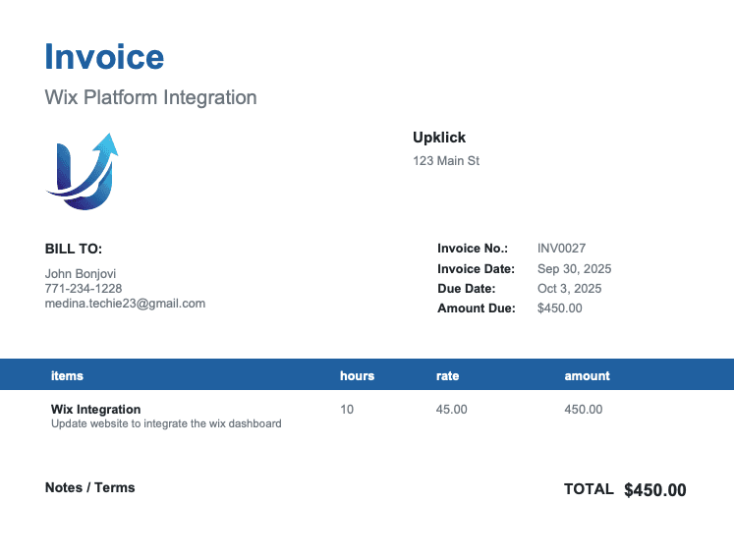The height and width of the screenshot is (560, 734).
Task: Click the invoice date Sep 30, 2025
Action: tap(574, 269)
